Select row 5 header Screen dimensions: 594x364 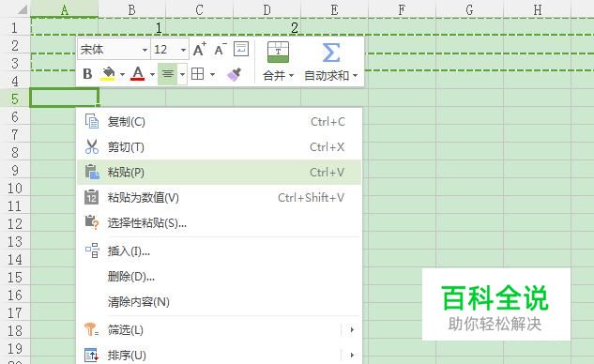click(x=15, y=99)
